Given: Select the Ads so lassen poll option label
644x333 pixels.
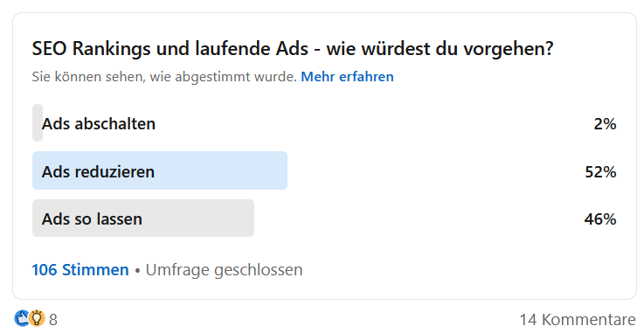Looking at the screenshot, I should click(92, 219).
